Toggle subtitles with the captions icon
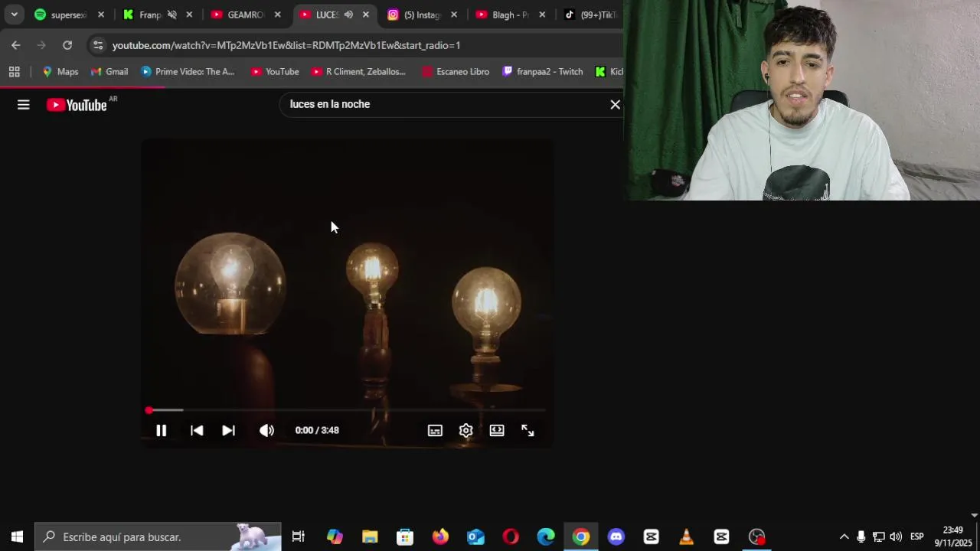Viewport: 980px width, 551px height. (435, 430)
